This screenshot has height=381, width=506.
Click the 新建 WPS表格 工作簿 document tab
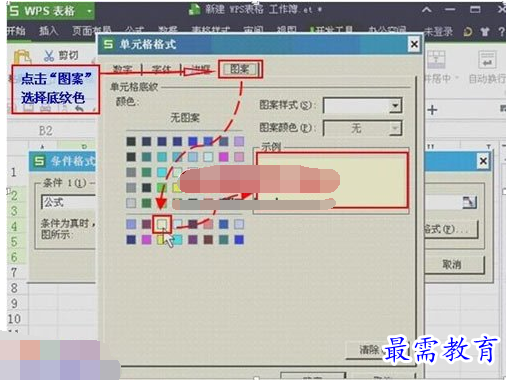tap(255, 9)
